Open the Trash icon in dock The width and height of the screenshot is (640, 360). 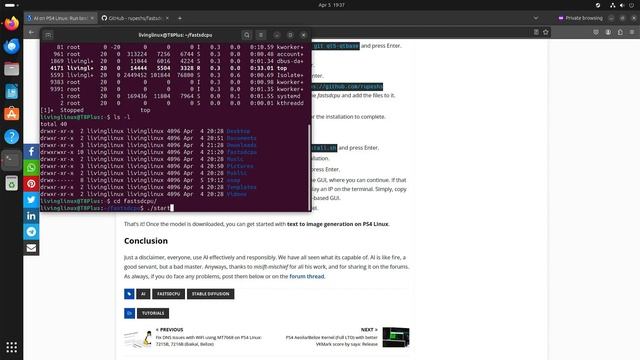point(11,183)
